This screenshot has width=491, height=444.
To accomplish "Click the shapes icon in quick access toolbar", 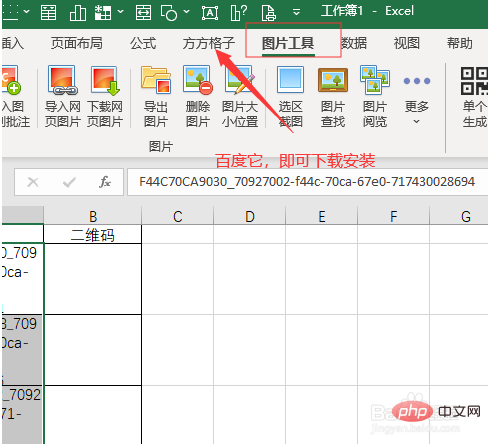I will [169, 13].
